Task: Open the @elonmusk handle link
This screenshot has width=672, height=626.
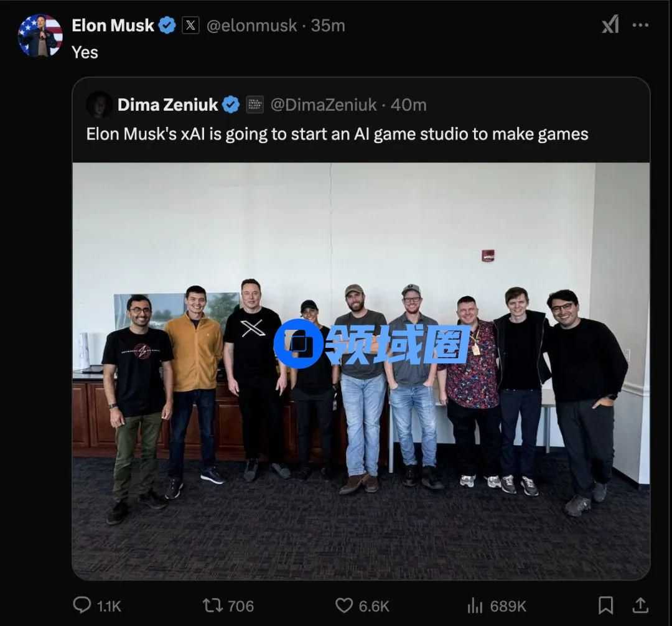Action: (251, 26)
